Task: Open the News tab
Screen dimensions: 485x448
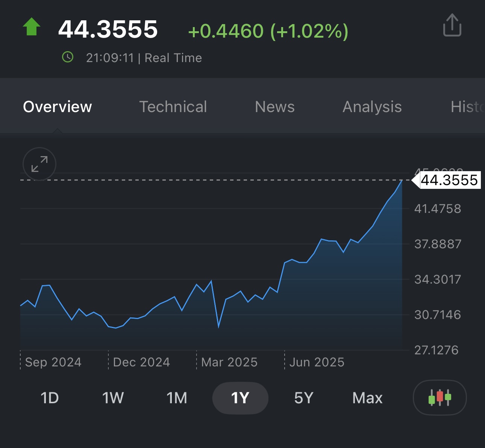Action: tap(275, 107)
